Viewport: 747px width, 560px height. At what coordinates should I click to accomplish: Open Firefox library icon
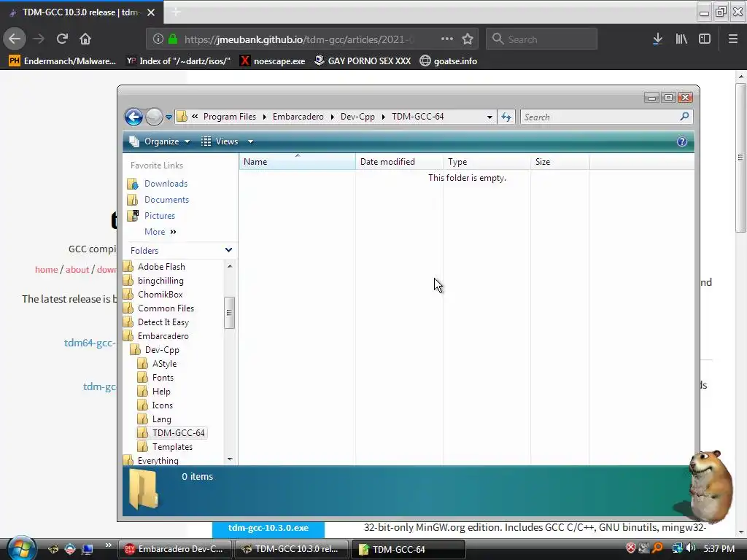[681, 39]
